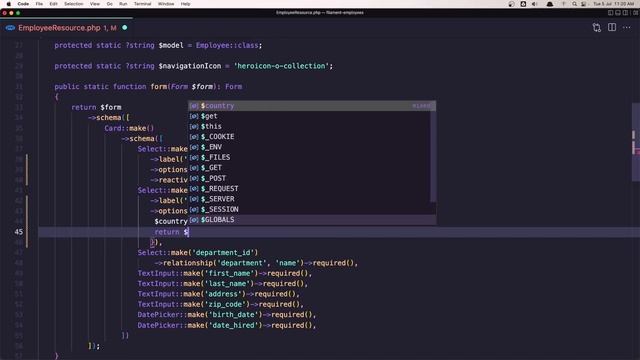
Task: Click DatePicker::make('date_hired') line
Action: (x=227, y=325)
